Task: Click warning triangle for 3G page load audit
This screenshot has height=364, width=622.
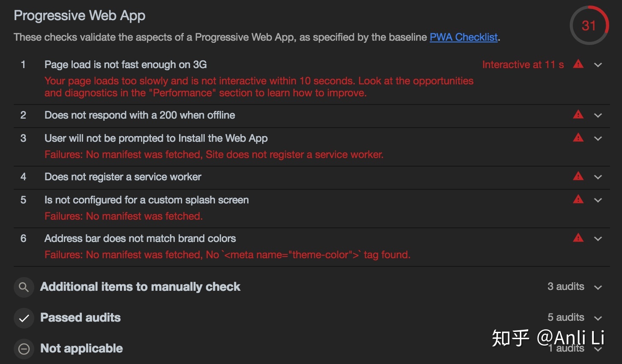Action: pos(578,64)
